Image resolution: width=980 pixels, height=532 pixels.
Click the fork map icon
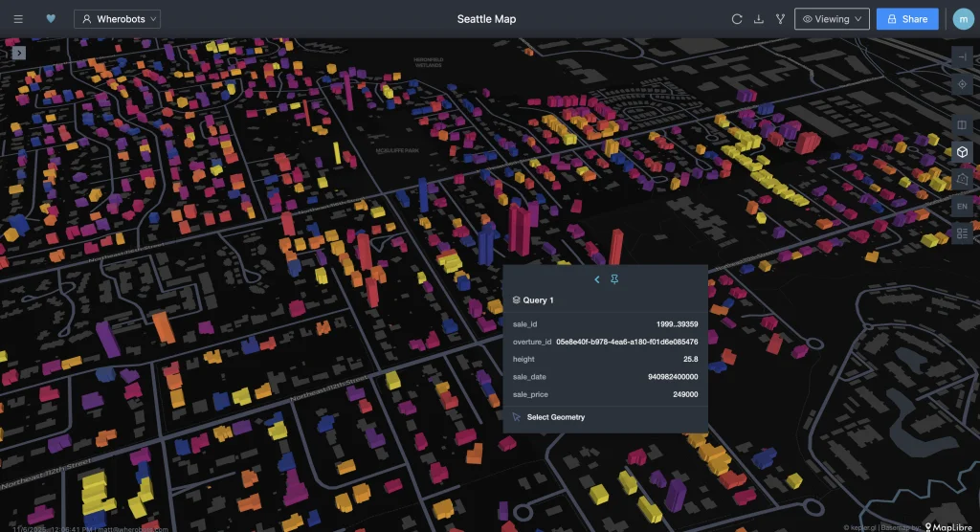tap(780, 19)
